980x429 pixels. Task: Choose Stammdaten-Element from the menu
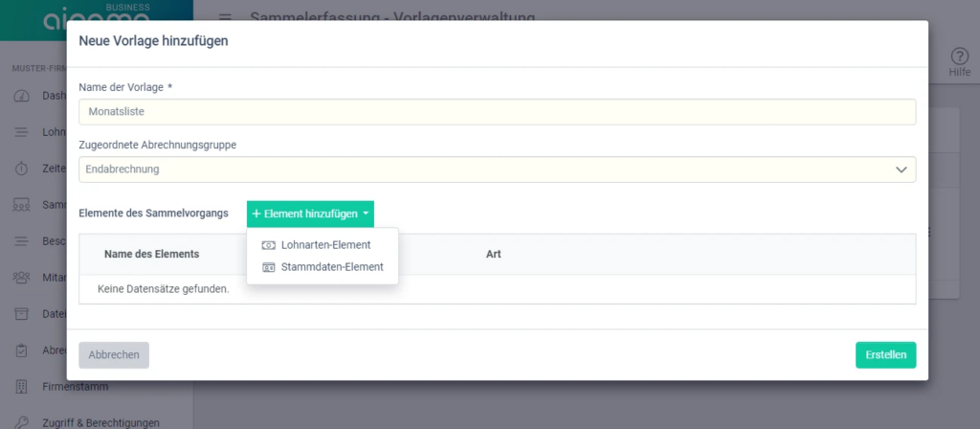click(x=331, y=267)
